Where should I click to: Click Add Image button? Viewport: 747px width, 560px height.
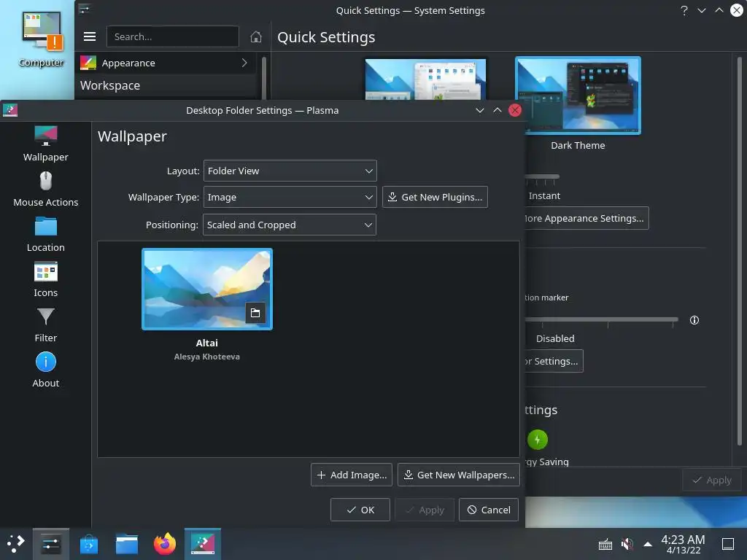point(352,475)
